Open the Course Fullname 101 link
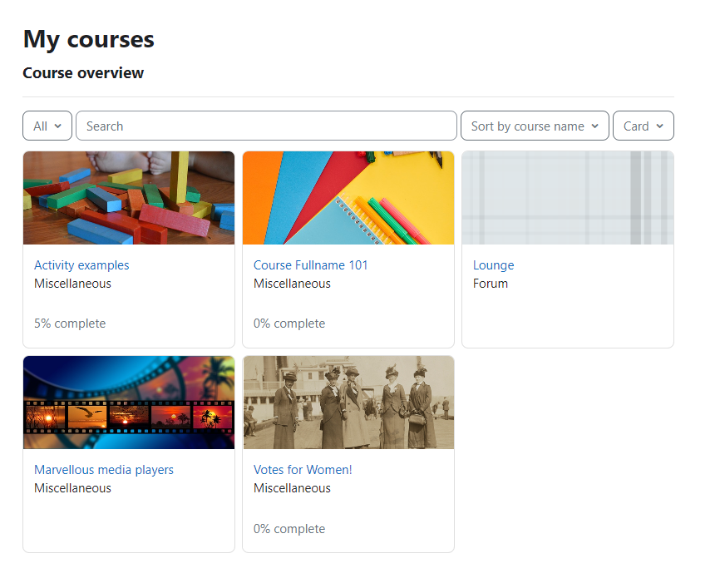 pyautogui.click(x=310, y=265)
